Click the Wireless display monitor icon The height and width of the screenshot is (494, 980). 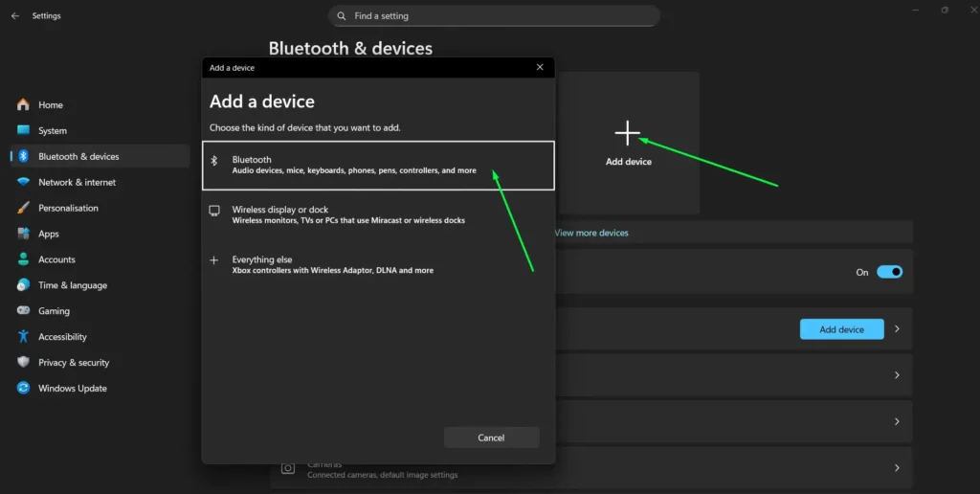[214, 211]
